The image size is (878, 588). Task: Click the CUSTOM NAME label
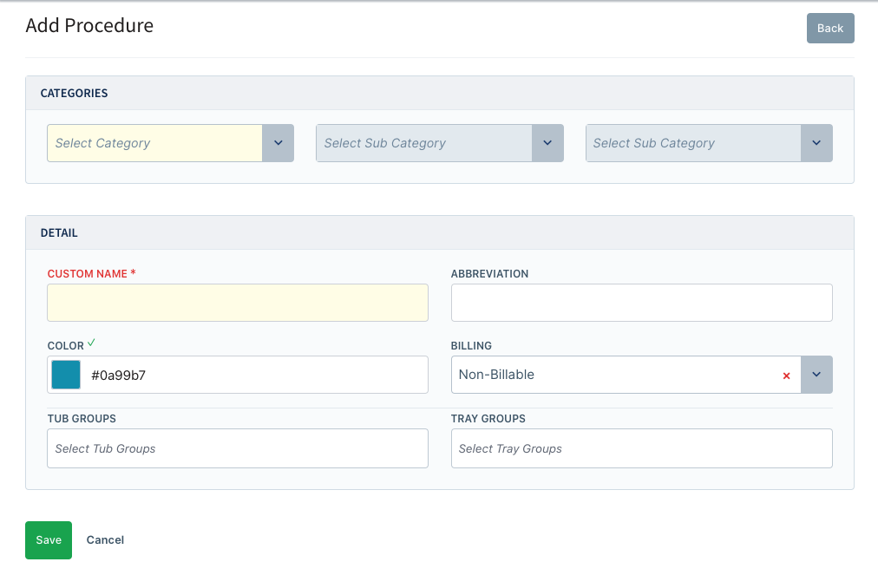click(88, 274)
